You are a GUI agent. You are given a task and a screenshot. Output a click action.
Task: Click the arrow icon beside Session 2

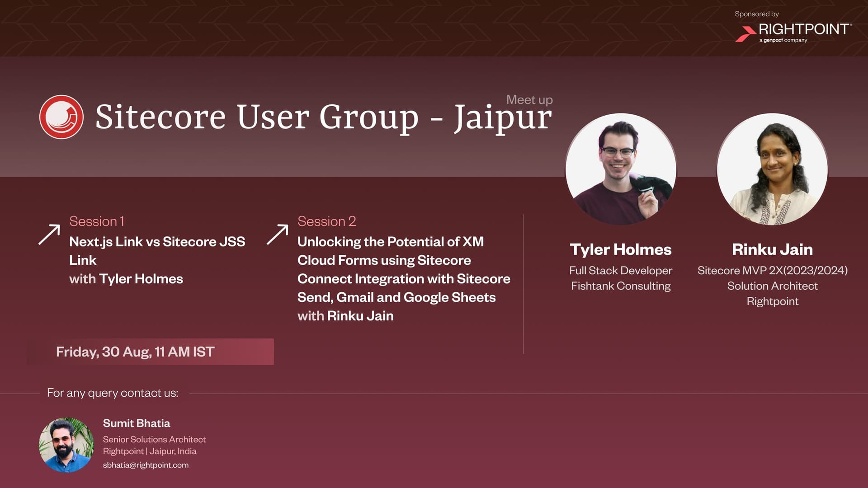(279, 234)
